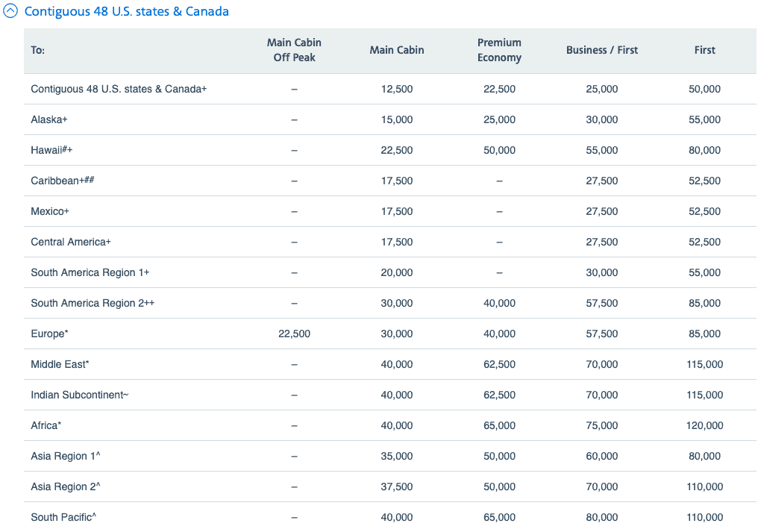The width and height of the screenshot is (758, 532).
Task: Select the 'South Pacific^' row label
Action: [x=63, y=517]
